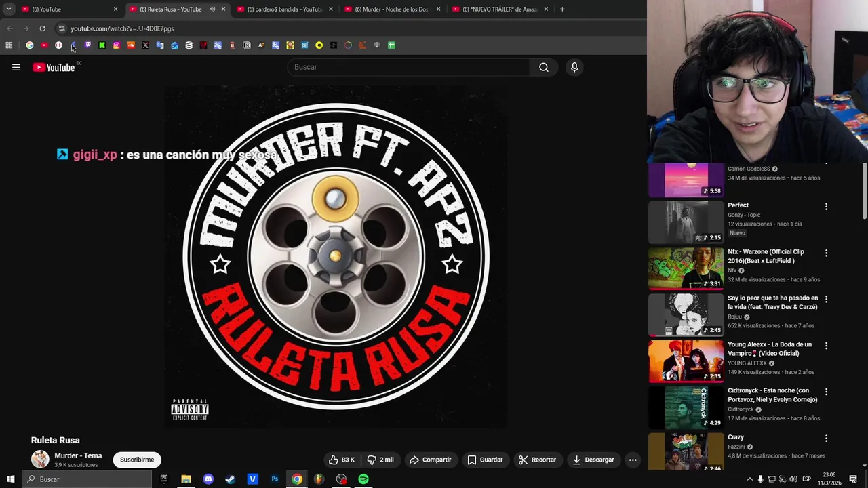Open the Cidtronyck - Esta noche video title

772,395
